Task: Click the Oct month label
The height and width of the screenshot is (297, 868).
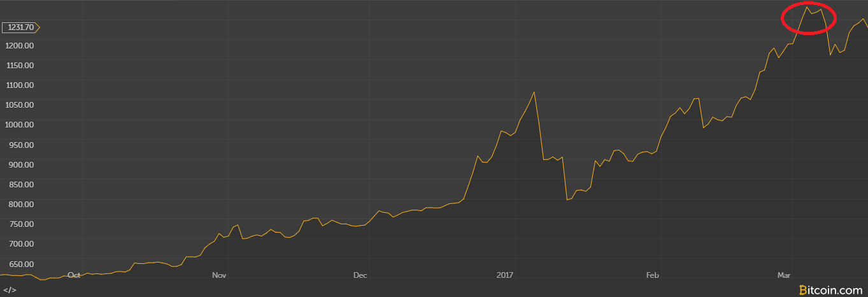Action: [74, 275]
